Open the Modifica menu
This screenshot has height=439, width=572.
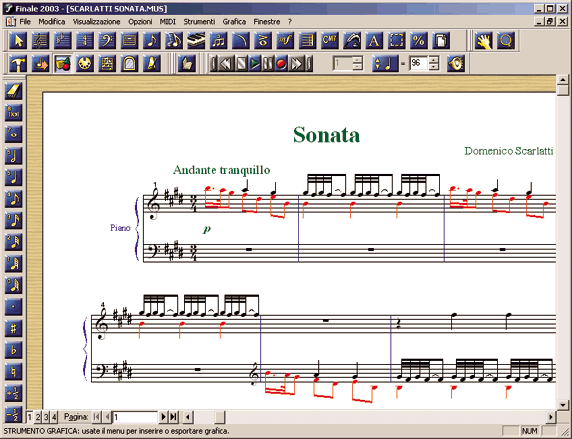[52, 22]
